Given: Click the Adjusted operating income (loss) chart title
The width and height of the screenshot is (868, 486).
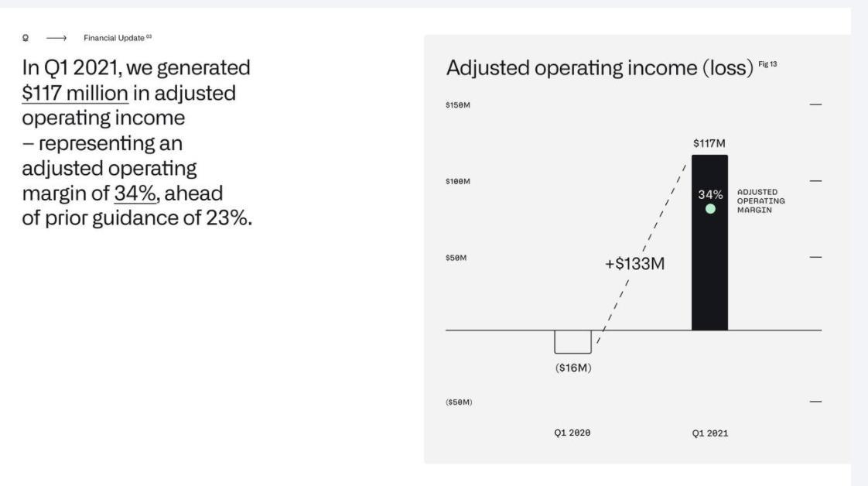Looking at the screenshot, I should coord(600,68).
